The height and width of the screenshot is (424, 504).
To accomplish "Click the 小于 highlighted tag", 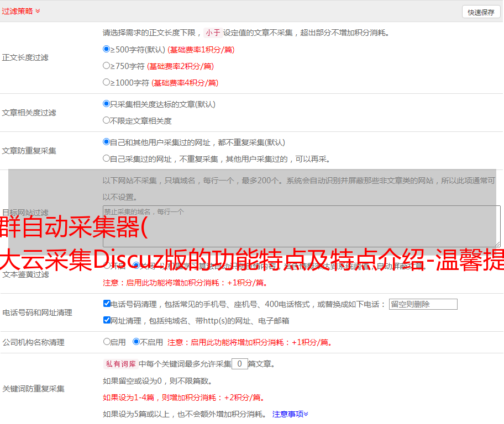I will [213, 33].
